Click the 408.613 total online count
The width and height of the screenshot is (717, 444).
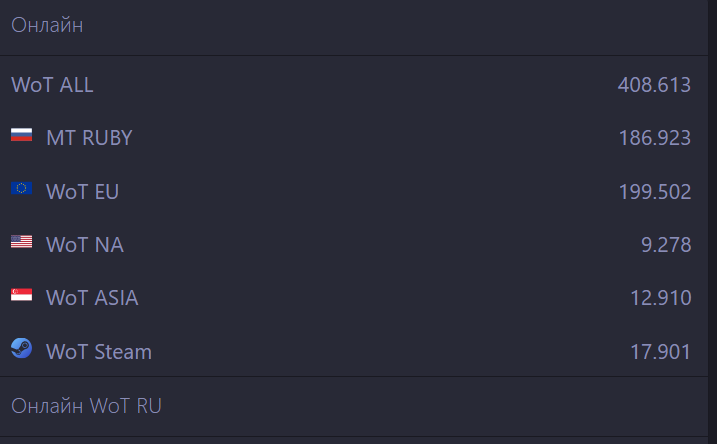click(x=654, y=85)
